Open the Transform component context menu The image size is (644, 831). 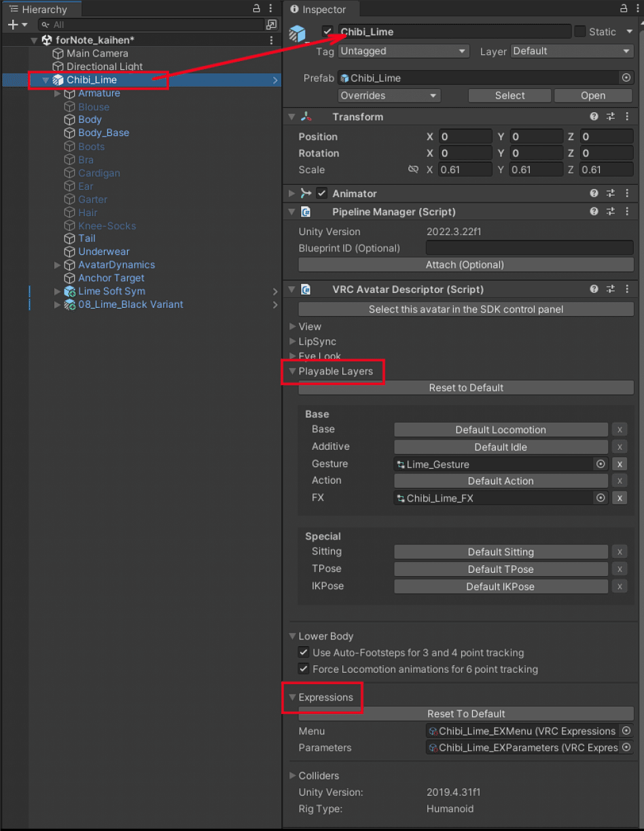(x=626, y=117)
